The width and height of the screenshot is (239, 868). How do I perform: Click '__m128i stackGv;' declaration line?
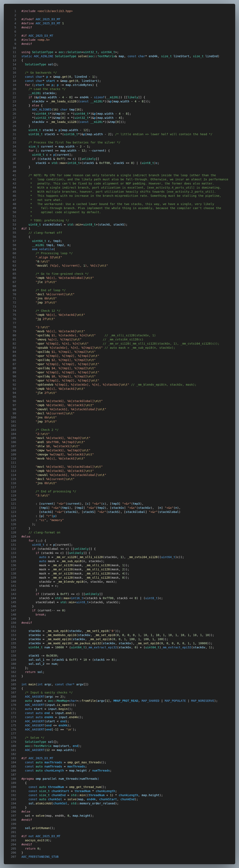[x=43, y=93]
